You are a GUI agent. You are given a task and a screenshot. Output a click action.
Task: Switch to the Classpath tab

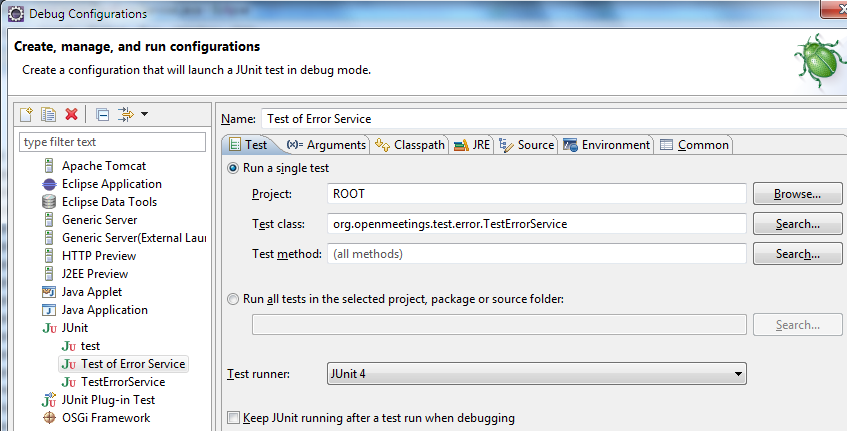(410, 145)
